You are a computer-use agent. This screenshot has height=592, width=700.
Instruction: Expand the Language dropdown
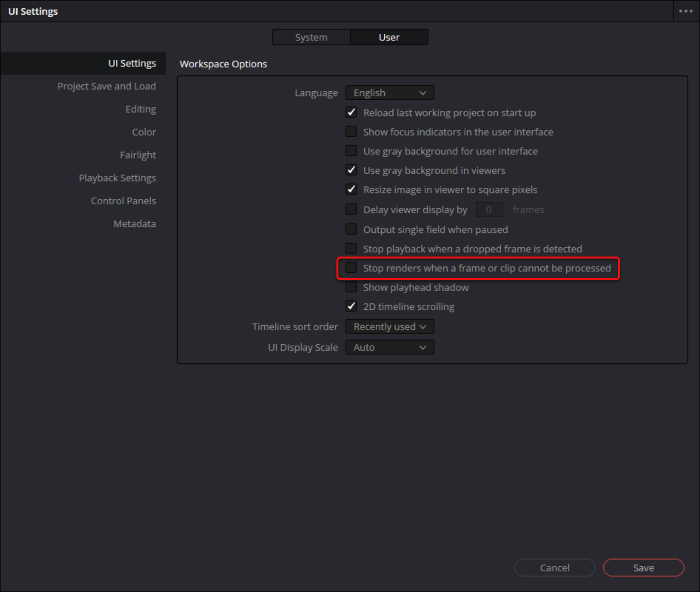(x=390, y=93)
